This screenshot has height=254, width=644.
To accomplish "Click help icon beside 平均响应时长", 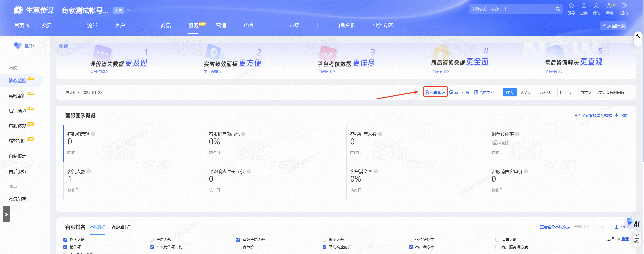I will (249, 171).
